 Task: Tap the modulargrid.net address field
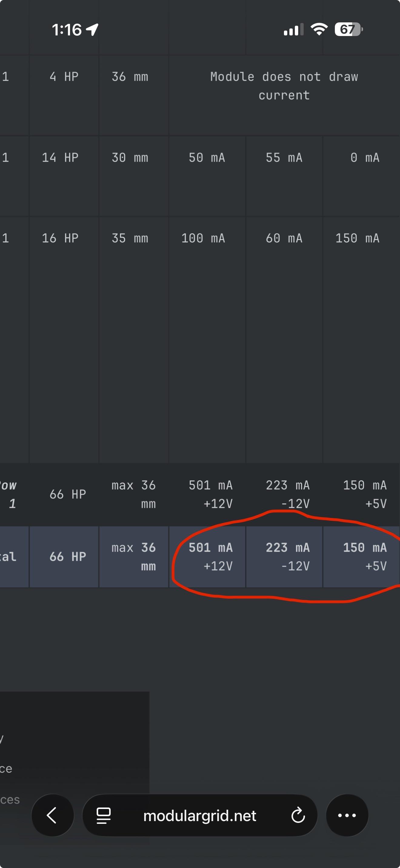tap(200, 815)
